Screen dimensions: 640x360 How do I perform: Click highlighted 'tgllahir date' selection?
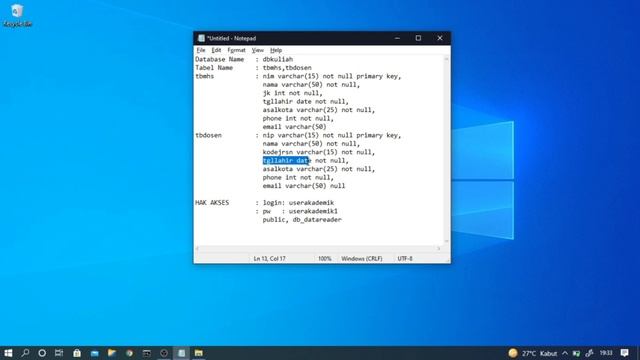(x=286, y=160)
